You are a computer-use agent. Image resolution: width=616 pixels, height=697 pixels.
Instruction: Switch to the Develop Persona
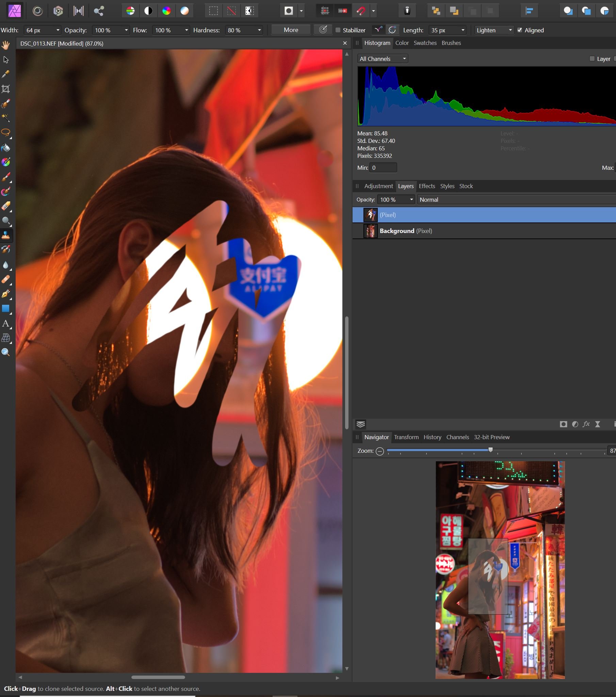(x=58, y=11)
